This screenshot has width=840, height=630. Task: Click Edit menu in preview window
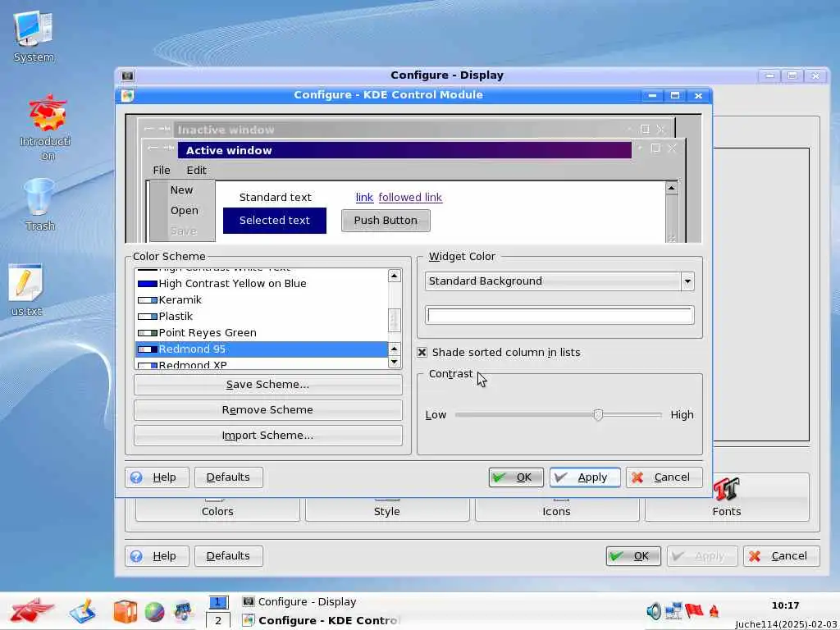pyautogui.click(x=196, y=171)
